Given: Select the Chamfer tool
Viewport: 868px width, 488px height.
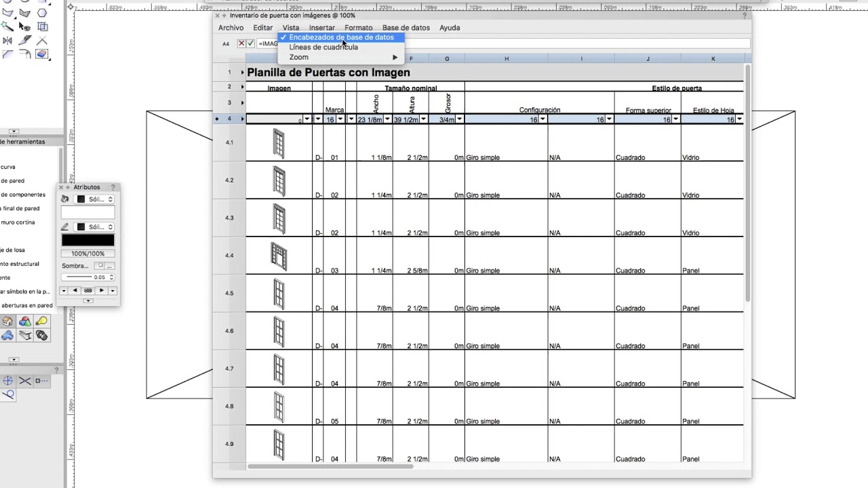Looking at the screenshot, I should click(7, 54).
